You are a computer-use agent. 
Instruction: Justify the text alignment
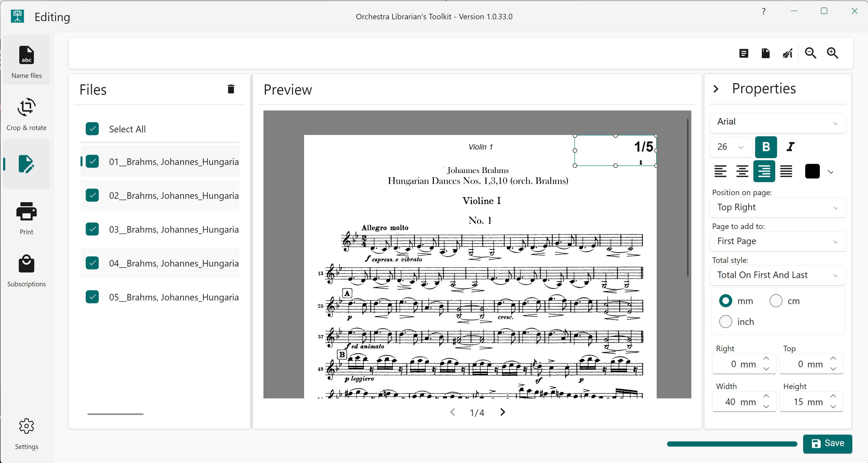pos(786,171)
